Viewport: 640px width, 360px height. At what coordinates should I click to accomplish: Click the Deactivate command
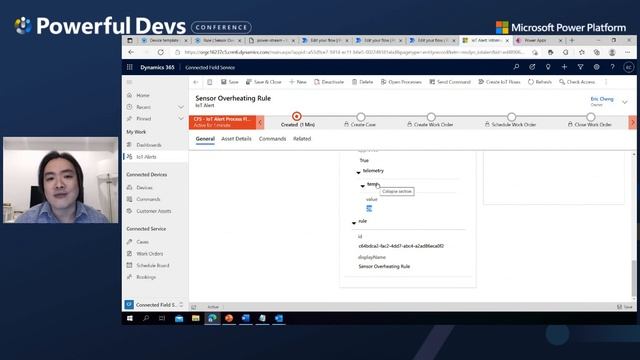[329, 82]
